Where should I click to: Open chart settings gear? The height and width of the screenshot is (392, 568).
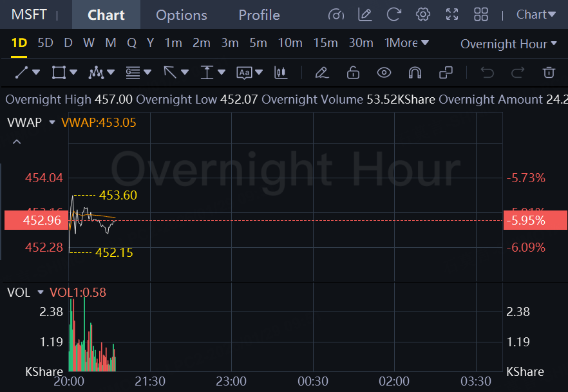click(423, 14)
